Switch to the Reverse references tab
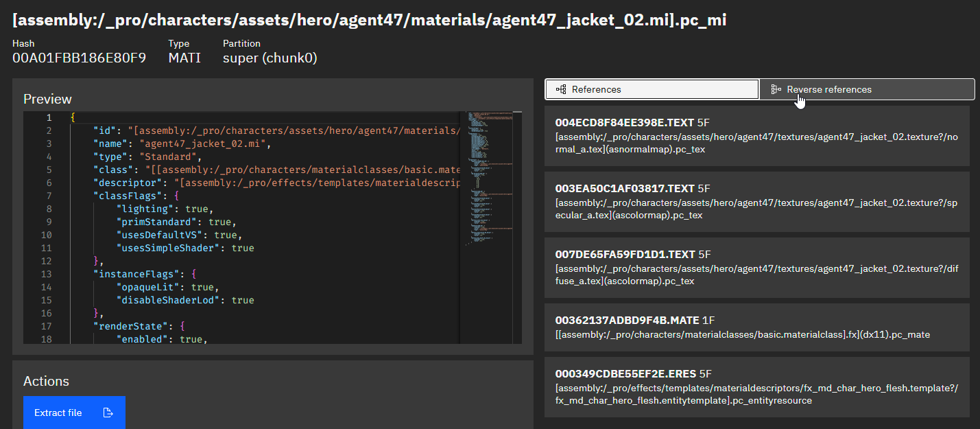980x429 pixels. coord(867,89)
